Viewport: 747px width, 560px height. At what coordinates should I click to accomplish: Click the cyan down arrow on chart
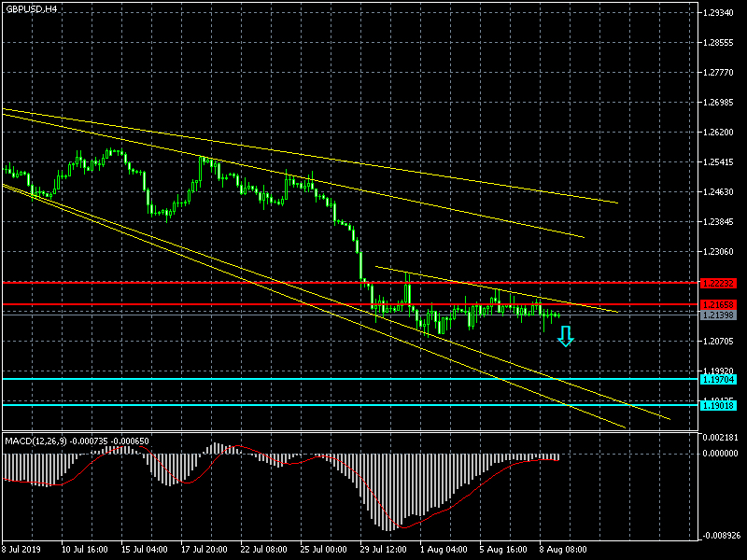(x=565, y=337)
